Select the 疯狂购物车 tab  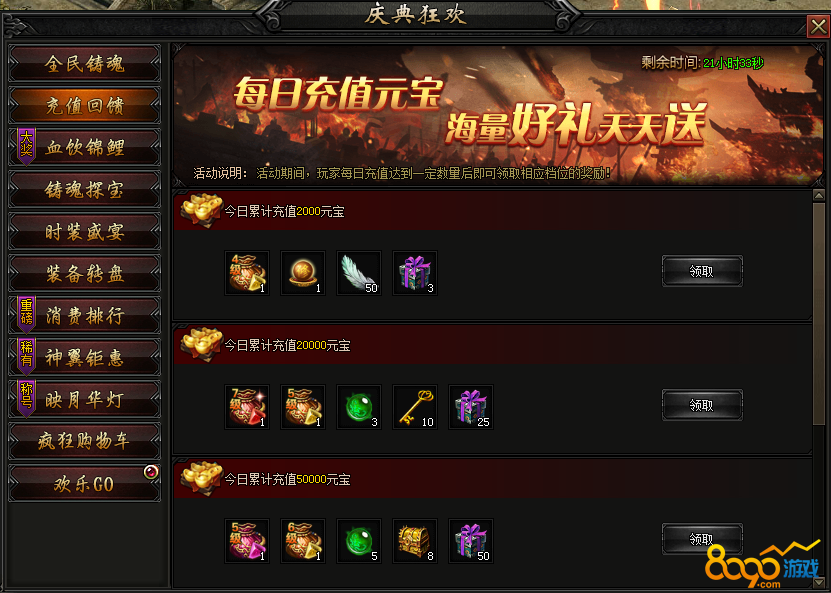[x=84, y=441]
